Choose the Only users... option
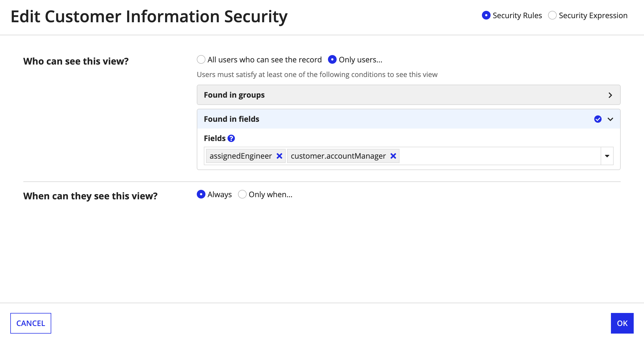This screenshot has width=644, height=339. pos(332,59)
